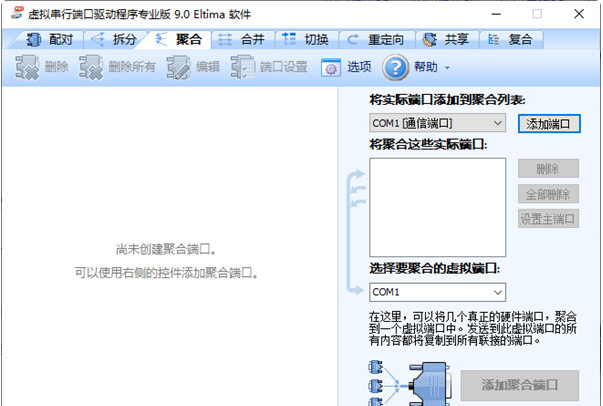This screenshot has height=406, width=603.
Task: Open the 选项 options icon
Action: pyautogui.click(x=331, y=68)
